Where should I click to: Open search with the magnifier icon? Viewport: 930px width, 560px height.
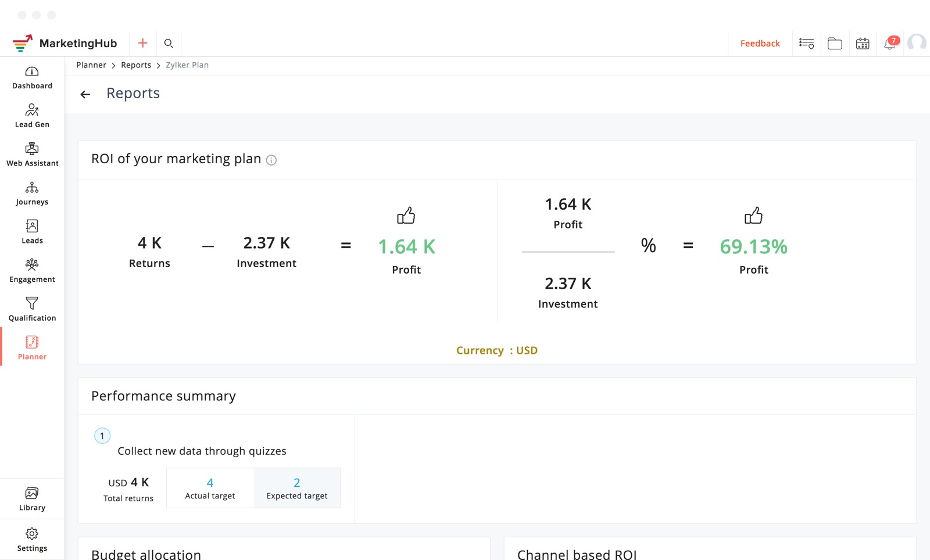coord(169,43)
